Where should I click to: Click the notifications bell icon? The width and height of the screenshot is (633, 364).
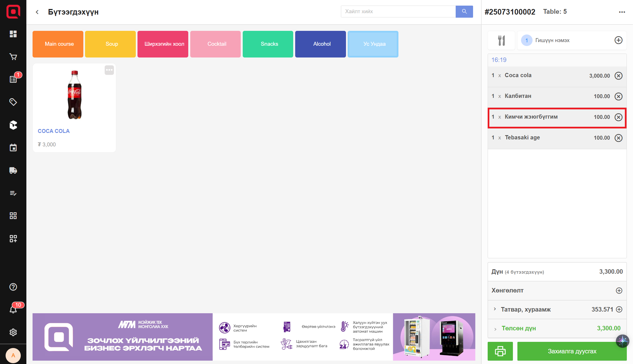point(13,309)
